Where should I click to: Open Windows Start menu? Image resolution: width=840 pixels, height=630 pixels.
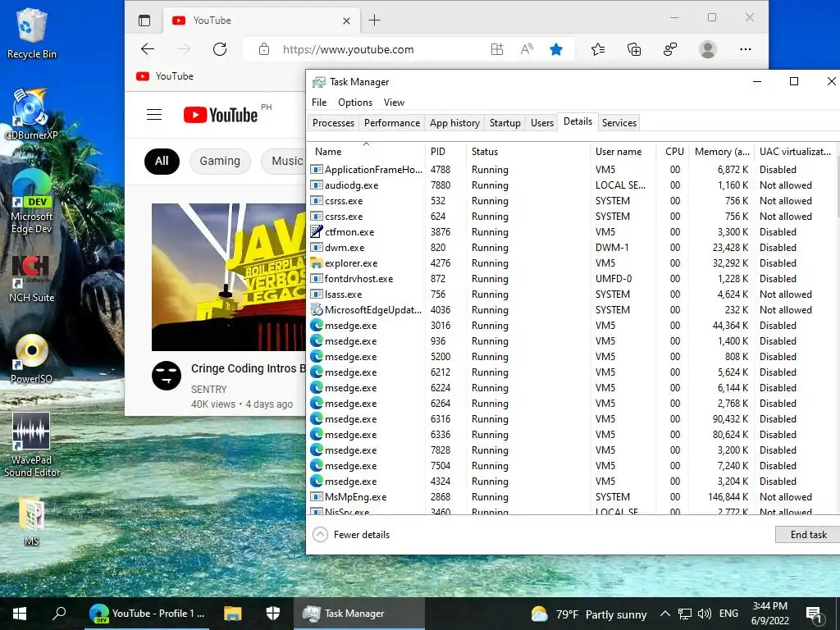20,614
